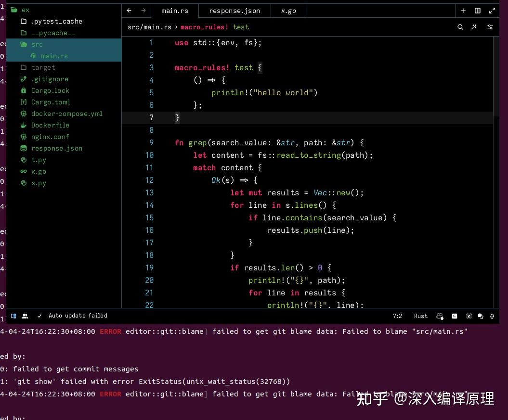Open a new tab with the plus icon
Viewport: 508px width, 420px height.
pos(463,10)
